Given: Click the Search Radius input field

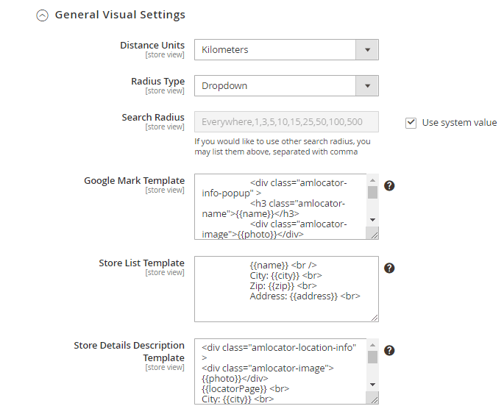Looking at the screenshot, I should tap(286, 122).
